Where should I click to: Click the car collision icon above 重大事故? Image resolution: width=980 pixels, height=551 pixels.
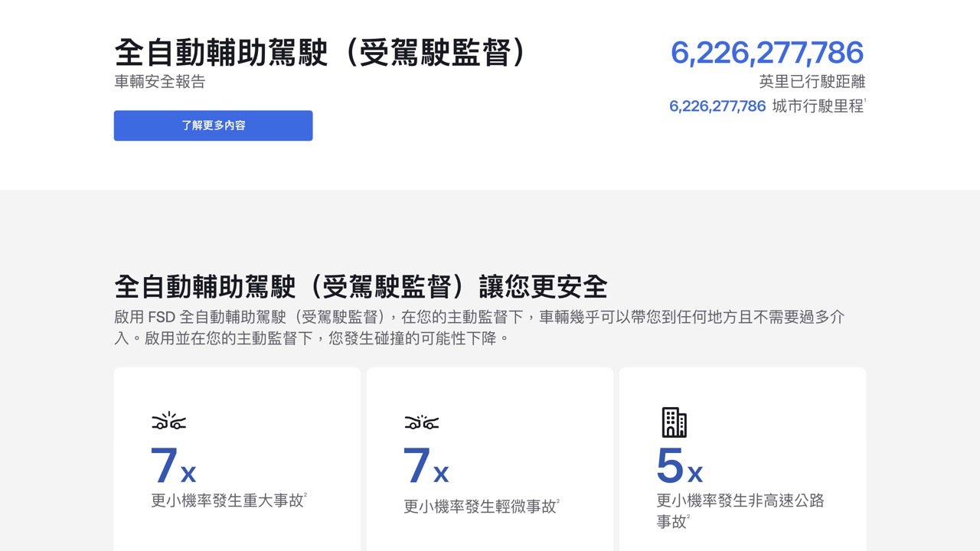coord(168,422)
